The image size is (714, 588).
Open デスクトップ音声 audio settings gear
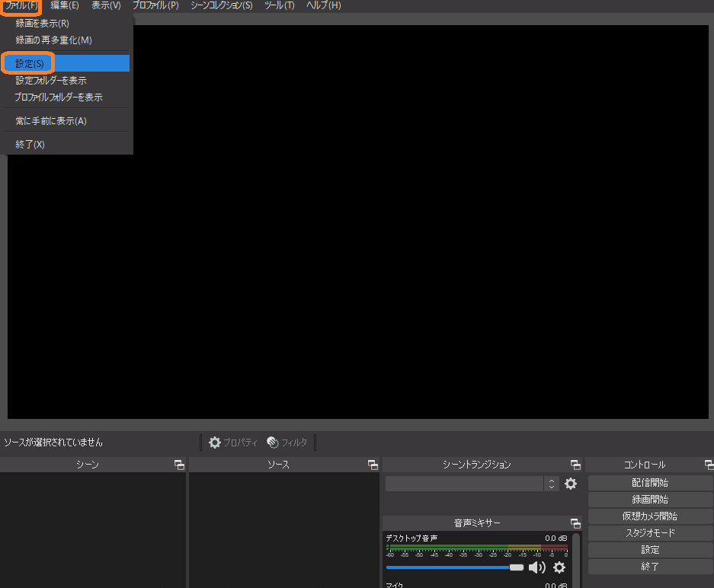click(559, 567)
